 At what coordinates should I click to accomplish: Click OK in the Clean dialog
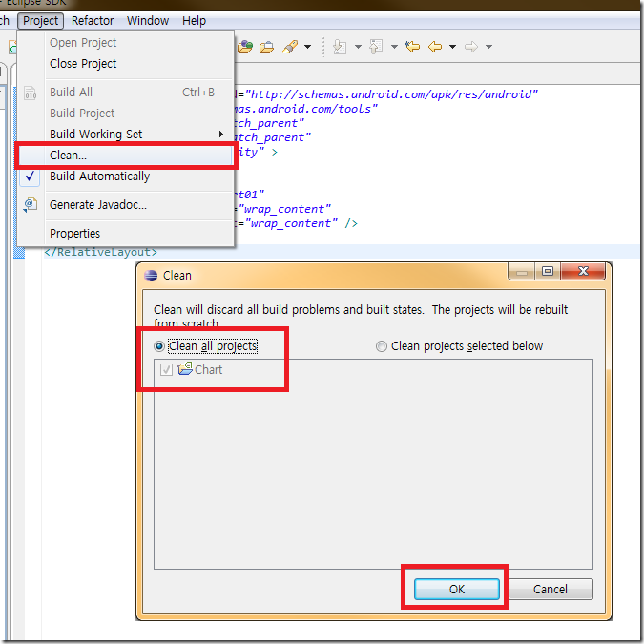click(457, 589)
